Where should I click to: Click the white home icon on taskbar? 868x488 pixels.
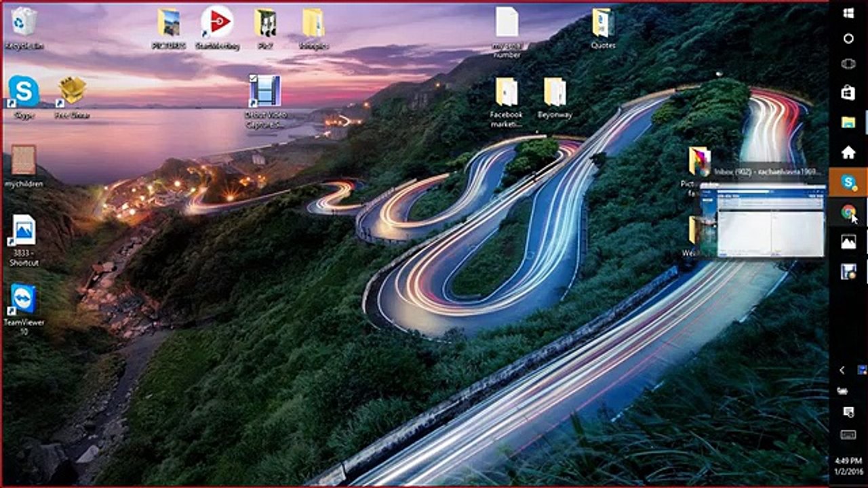(x=848, y=152)
